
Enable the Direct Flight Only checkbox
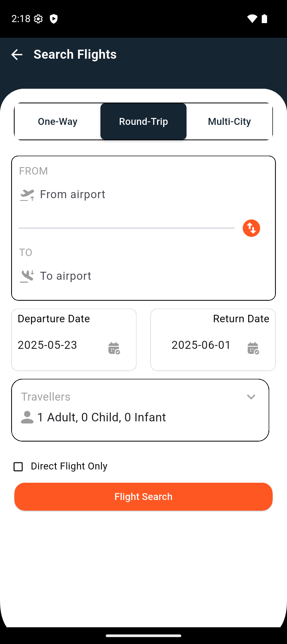coord(18,467)
